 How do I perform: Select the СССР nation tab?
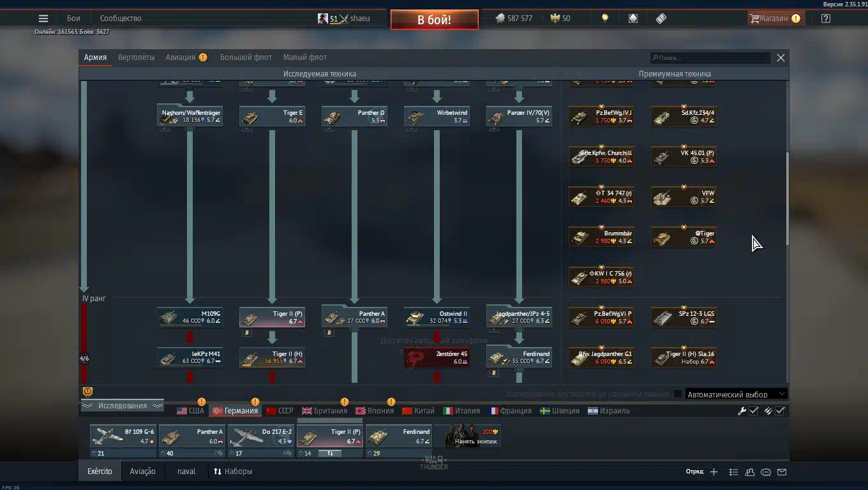pyautogui.click(x=280, y=411)
